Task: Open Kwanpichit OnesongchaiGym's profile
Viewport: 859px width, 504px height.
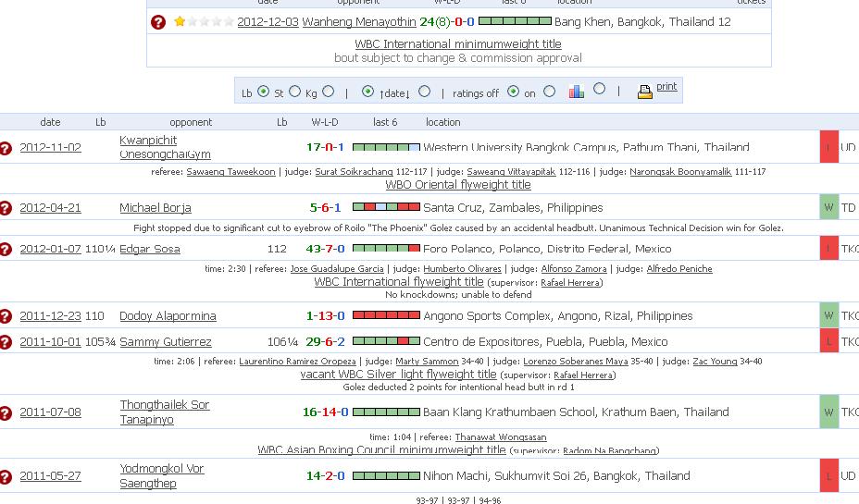Action: (x=165, y=147)
